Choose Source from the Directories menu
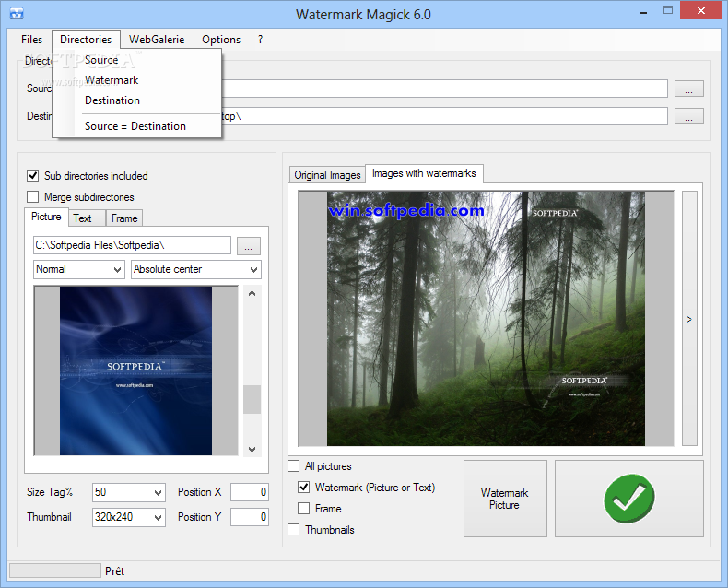728x588 pixels. [x=136, y=60]
